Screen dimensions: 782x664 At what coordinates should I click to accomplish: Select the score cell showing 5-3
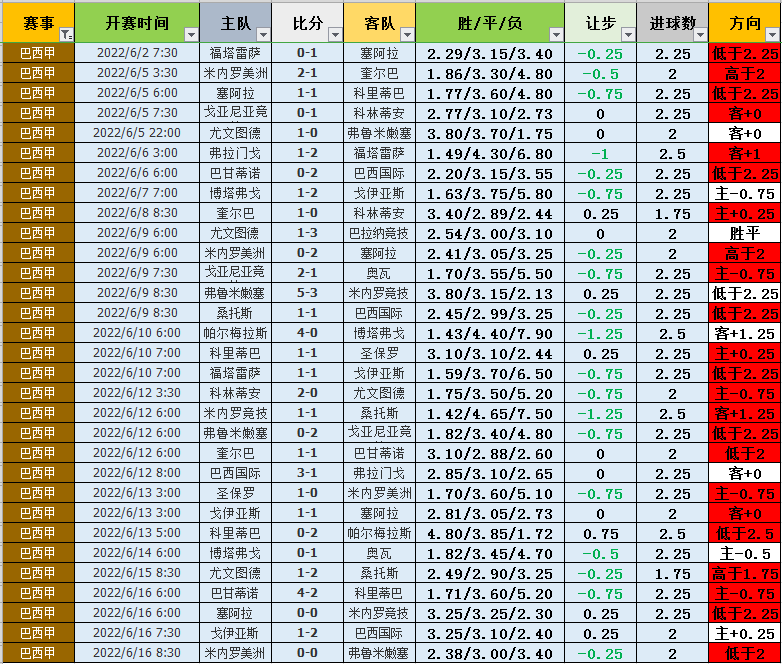click(307, 293)
